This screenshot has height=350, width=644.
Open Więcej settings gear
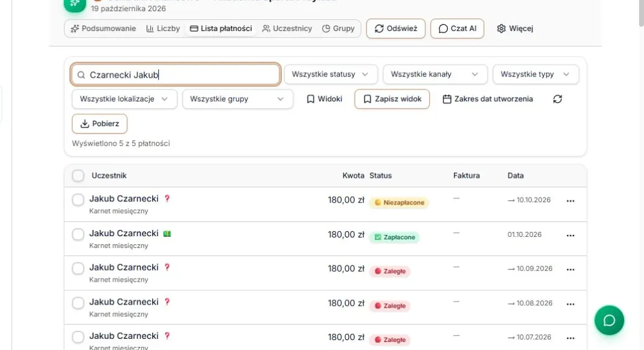tap(515, 29)
